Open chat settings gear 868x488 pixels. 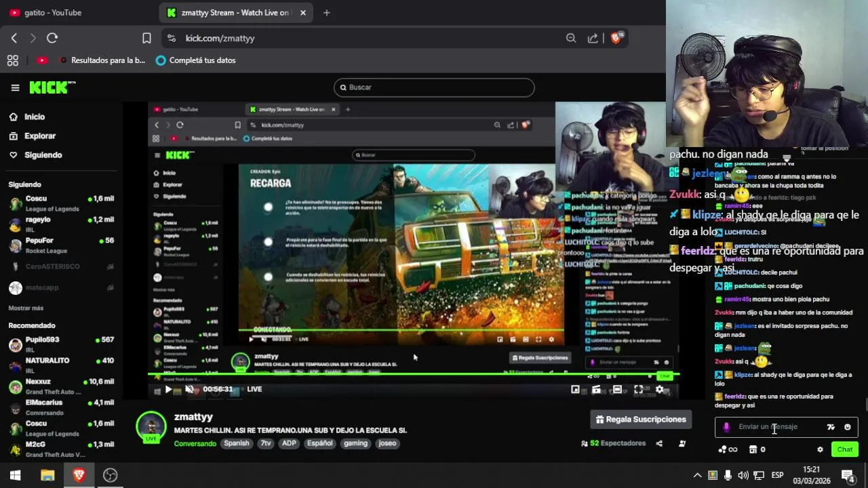click(x=820, y=449)
